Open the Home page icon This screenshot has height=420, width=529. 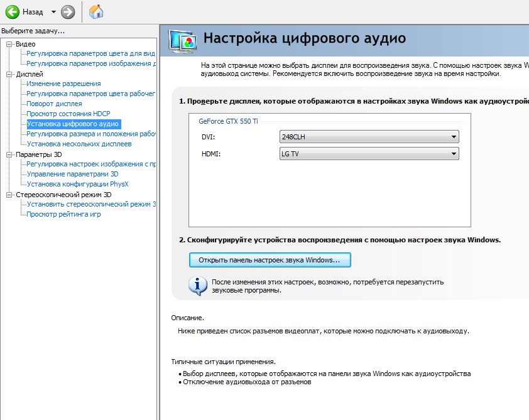coord(96,12)
